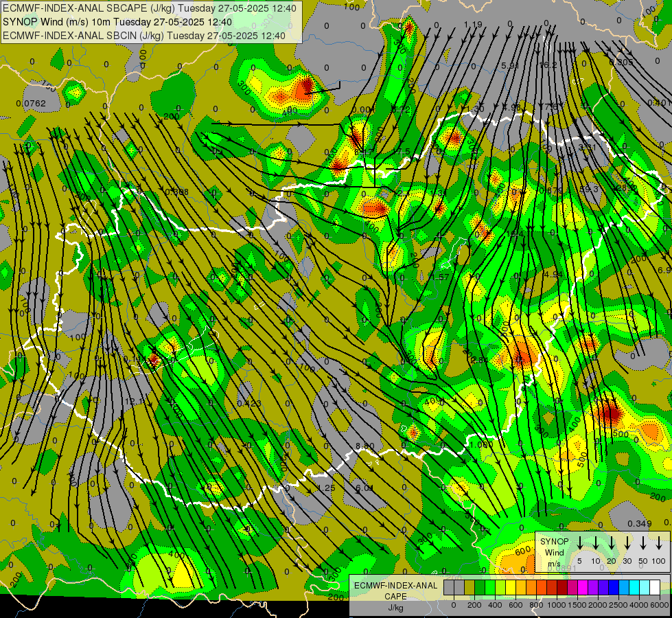Click the map value 0.679
672x618 pixels.
[x=551, y=191]
